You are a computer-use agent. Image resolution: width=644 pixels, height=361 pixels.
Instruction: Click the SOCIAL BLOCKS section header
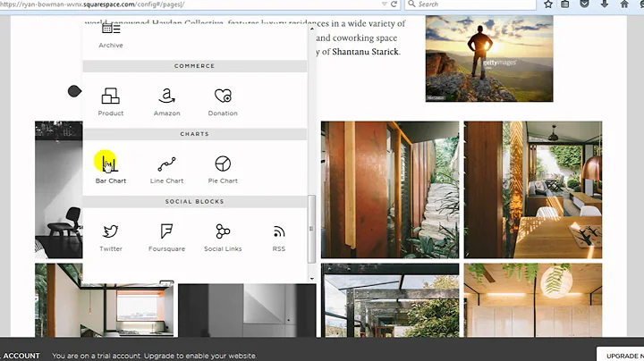click(x=195, y=202)
